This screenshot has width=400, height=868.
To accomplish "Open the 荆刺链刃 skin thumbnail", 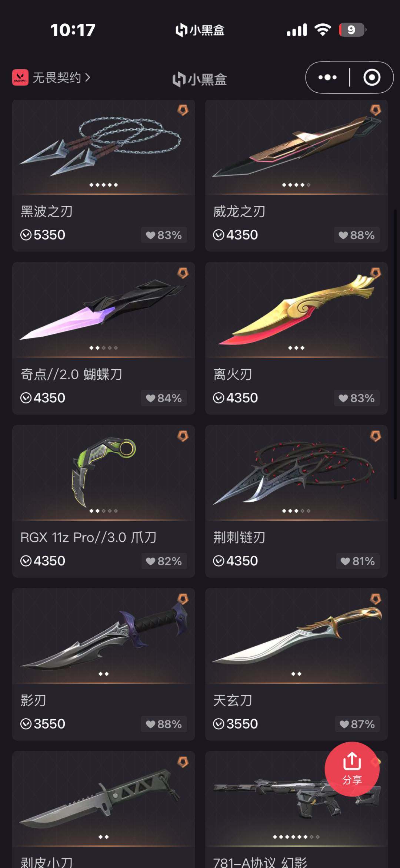I will (x=296, y=472).
